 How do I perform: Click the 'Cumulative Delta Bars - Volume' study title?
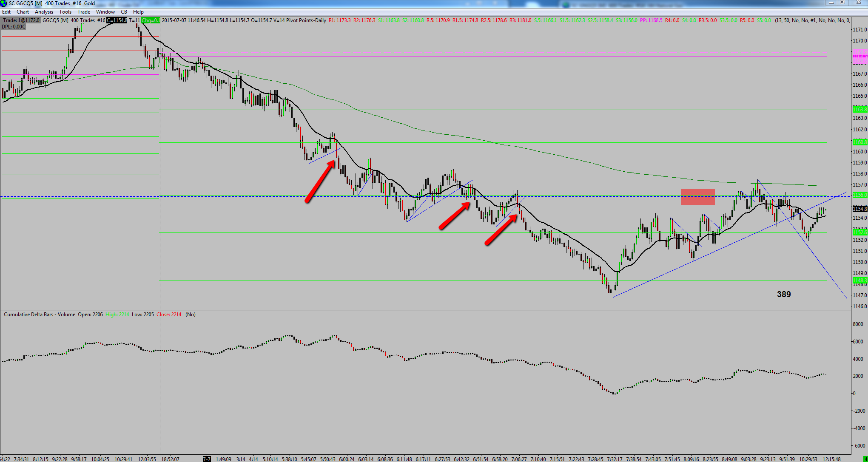[40, 315]
